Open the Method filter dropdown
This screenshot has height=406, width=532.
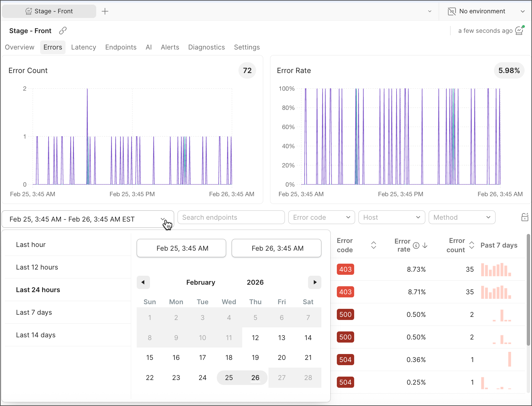point(462,217)
